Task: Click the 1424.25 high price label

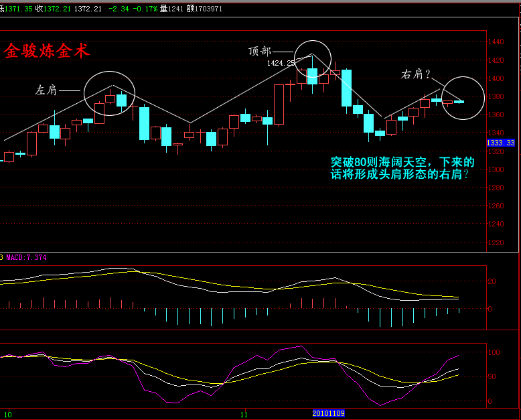Action: point(281,63)
